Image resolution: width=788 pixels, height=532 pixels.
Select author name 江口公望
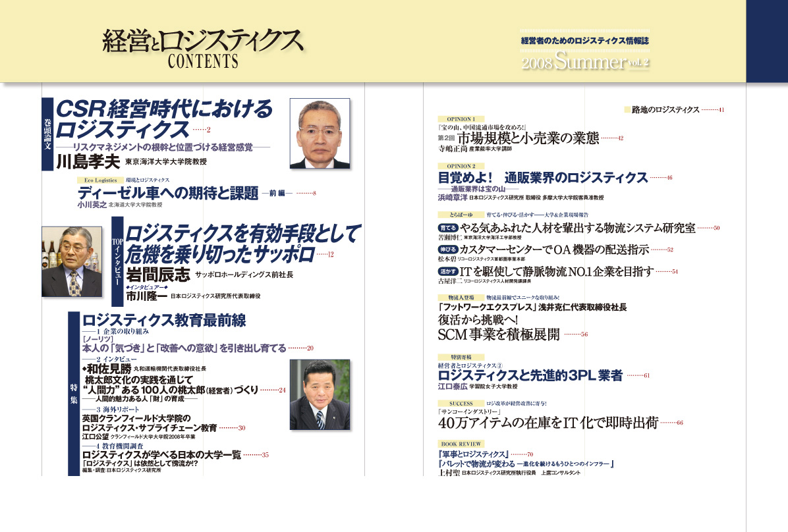[x=95, y=437]
